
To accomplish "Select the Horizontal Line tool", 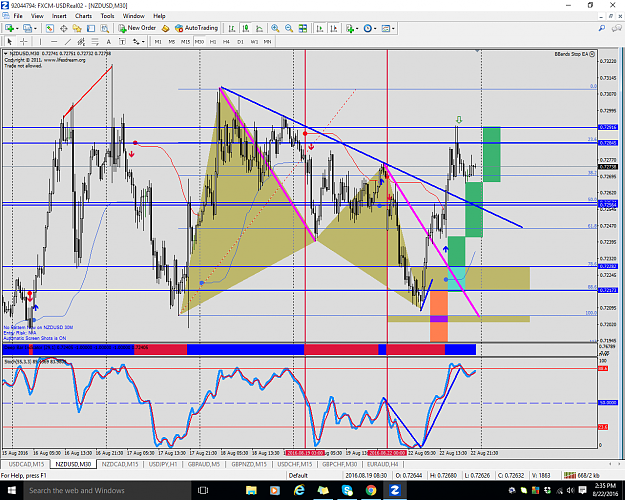I will point(54,41).
